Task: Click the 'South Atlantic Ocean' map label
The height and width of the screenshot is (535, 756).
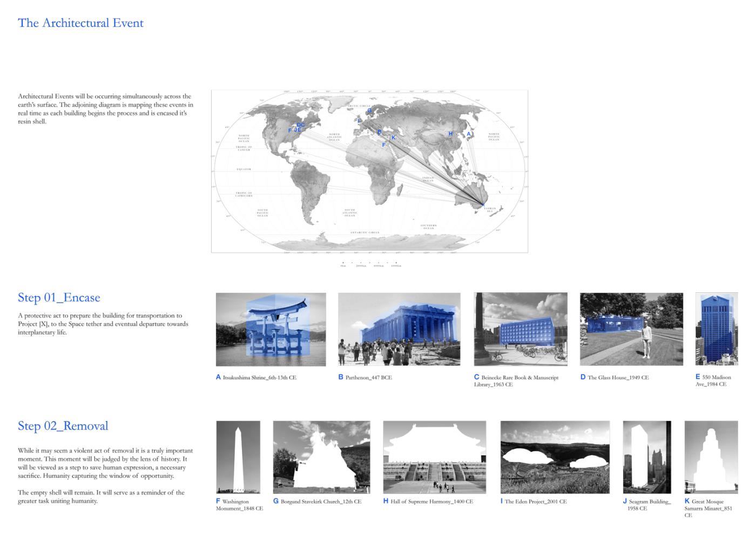Action: (x=350, y=212)
